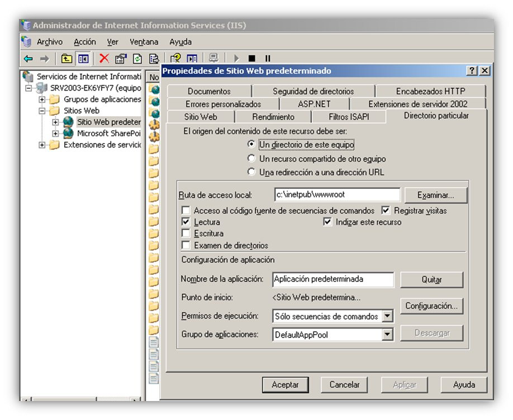Image resolution: width=513 pixels, height=420 pixels.
Task: Select the ASP.NET tab
Action: 314,104
